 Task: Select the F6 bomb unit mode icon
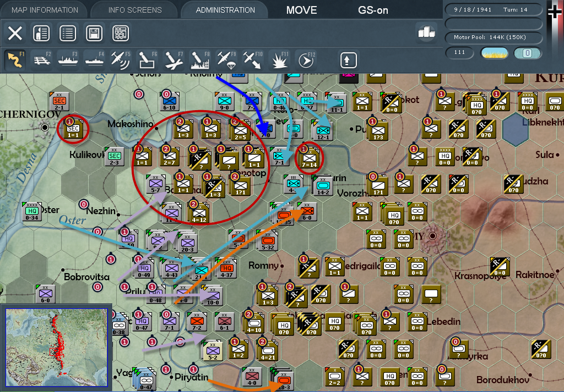click(x=148, y=60)
